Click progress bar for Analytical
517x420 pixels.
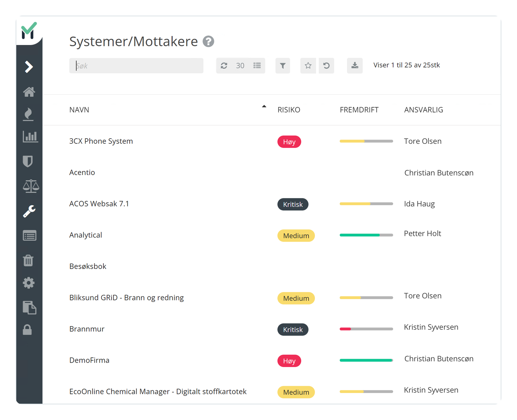pos(366,235)
